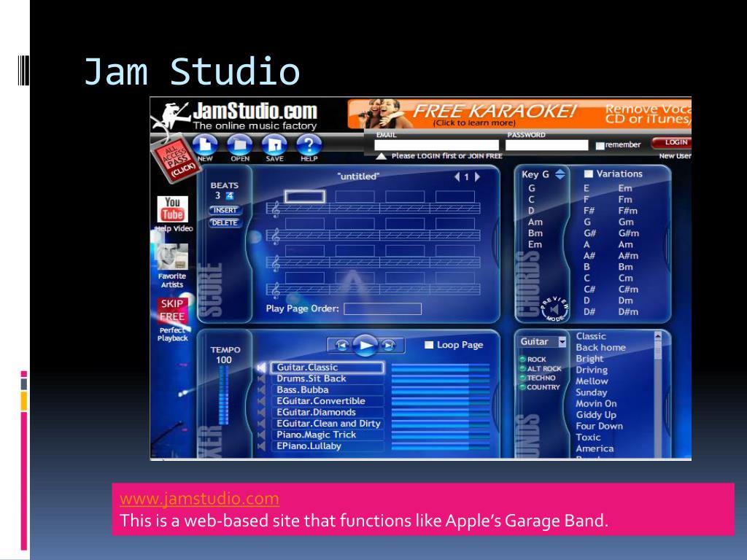Image resolution: width=747 pixels, height=560 pixels.
Task: Click the SAVE song icon
Action: click(274, 145)
